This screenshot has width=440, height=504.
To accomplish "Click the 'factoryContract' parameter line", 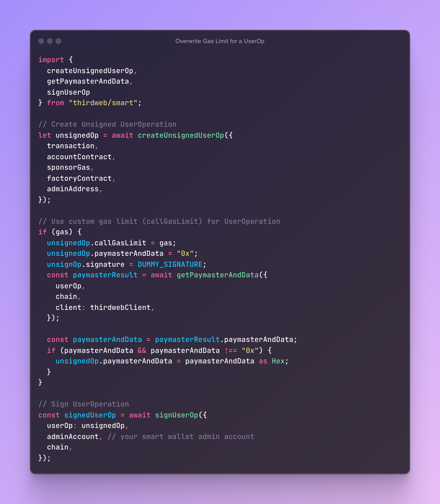I will pyautogui.click(x=79, y=178).
